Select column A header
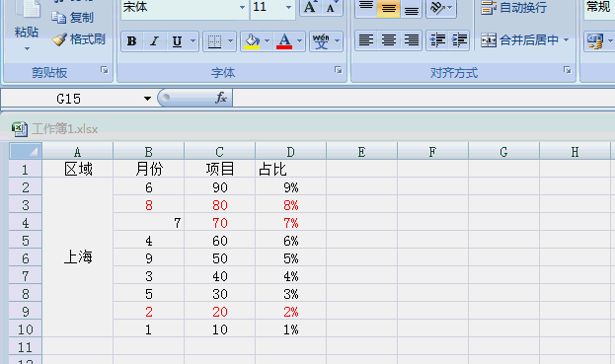The height and width of the screenshot is (364, 615). (x=77, y=152)
